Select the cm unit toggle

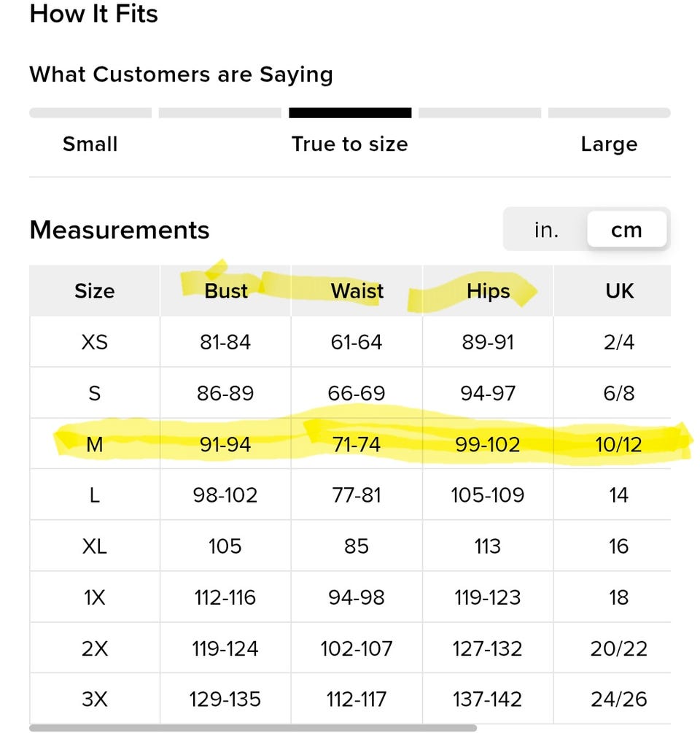[626, 230]
